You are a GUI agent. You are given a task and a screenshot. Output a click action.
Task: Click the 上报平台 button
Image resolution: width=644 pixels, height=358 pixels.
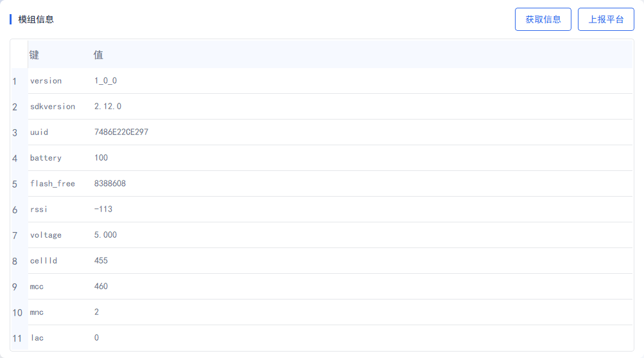[606, 19]
